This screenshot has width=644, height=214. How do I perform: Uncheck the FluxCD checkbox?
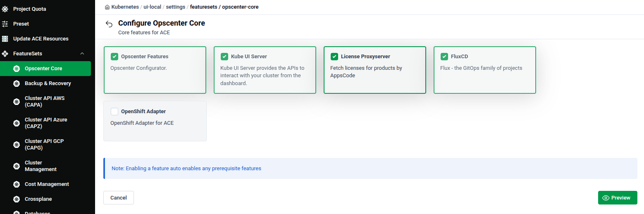[444, 57]
